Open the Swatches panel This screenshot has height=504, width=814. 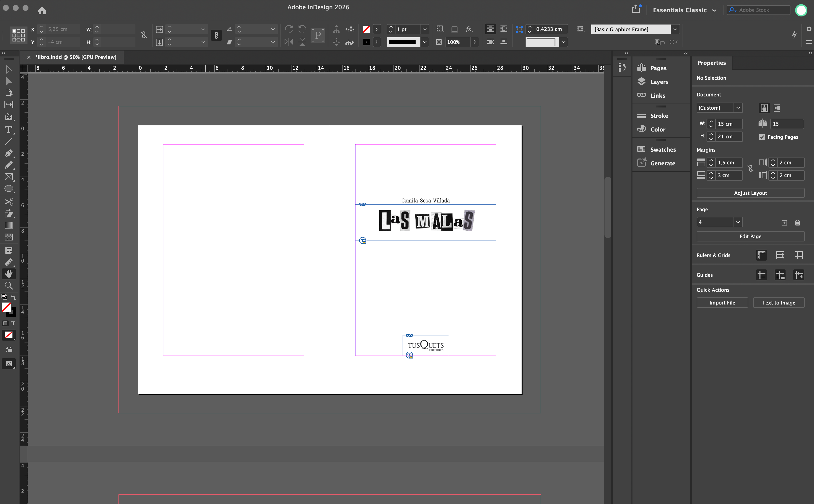(x=656, y=150)
